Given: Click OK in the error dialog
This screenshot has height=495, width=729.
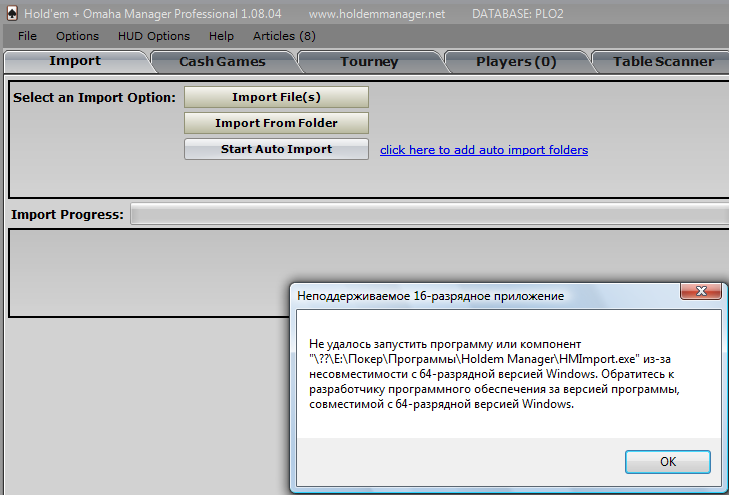Looking at the screenshot, I should tap(668, 462).
